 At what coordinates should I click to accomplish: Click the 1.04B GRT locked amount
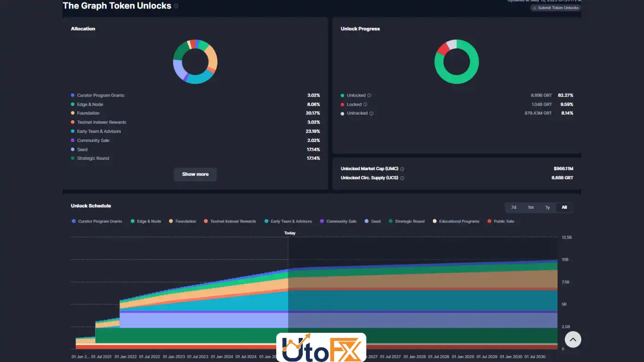(541, 104)
